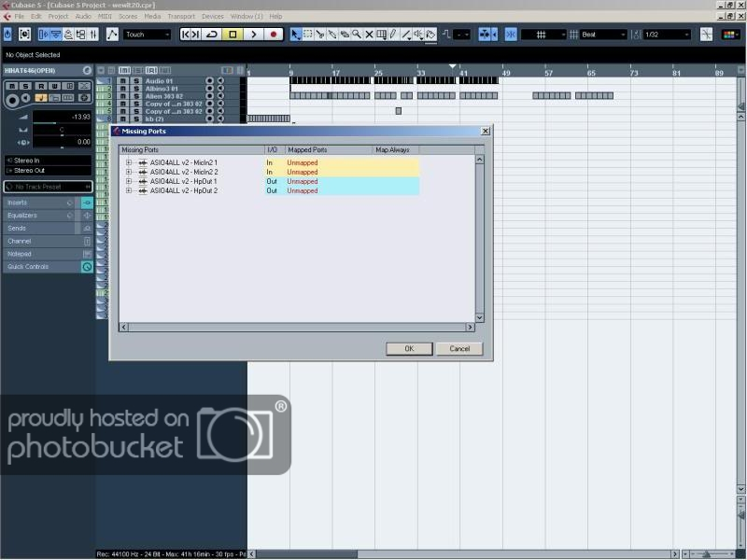Open the Transport menu
747x560 pixels.
tap(181, 16)
